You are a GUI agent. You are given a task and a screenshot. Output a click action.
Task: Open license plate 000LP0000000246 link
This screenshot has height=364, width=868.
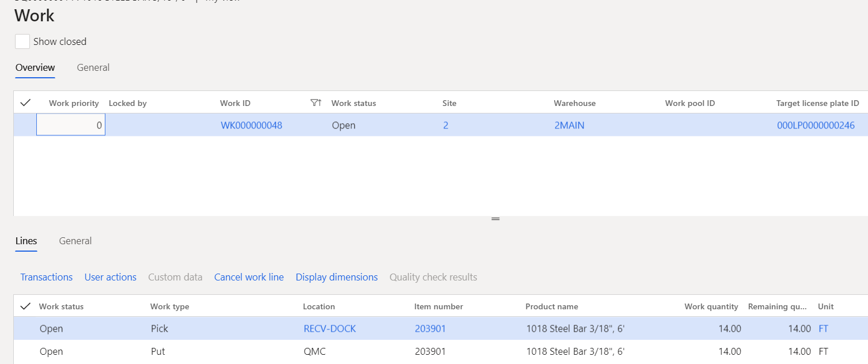(x=816, y=125)
